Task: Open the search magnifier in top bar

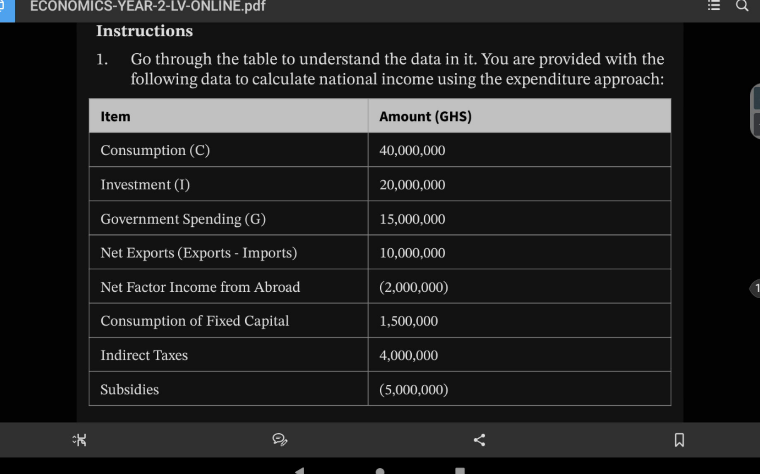Action: pos(742,6)
